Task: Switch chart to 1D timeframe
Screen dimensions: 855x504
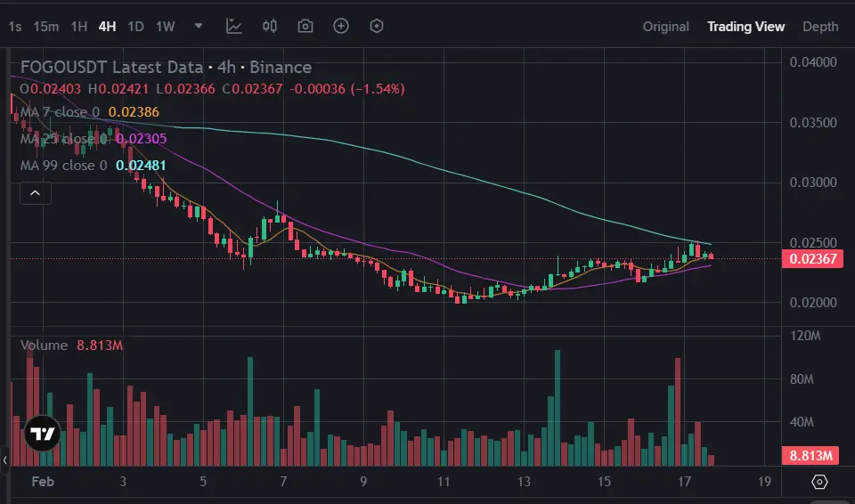Action: (135, 26)
